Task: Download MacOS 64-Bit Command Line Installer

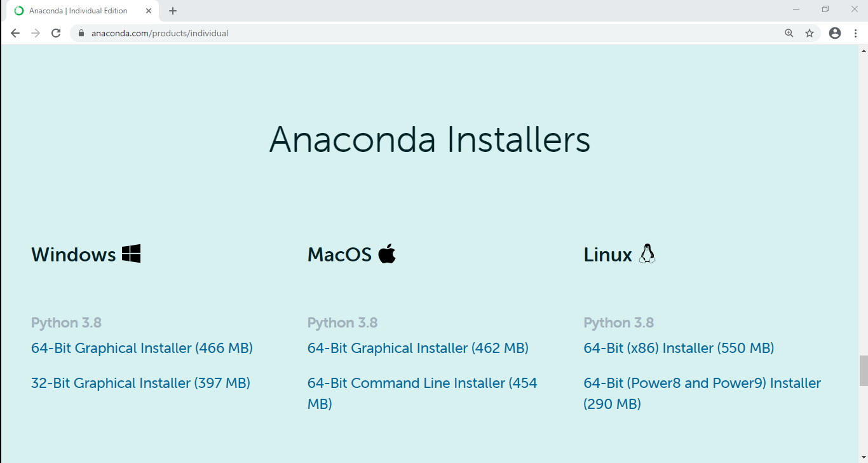Action: pyautogui.click(x=422, y=394)
